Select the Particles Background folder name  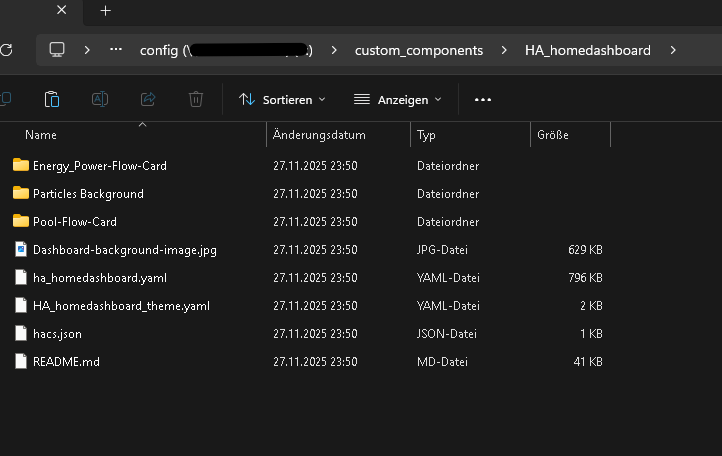point(88,194)
